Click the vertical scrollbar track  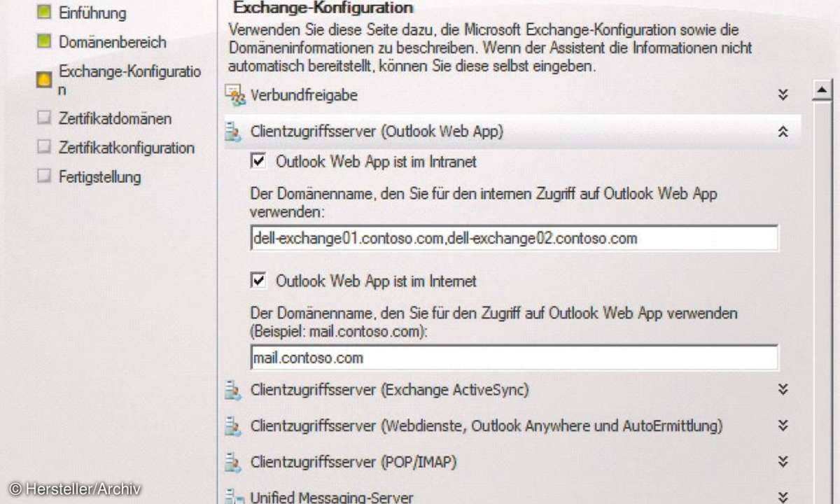coord(821,301)
